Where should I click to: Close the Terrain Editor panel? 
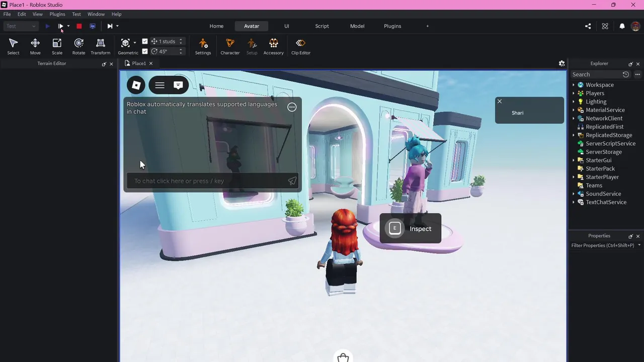(111, 64)
